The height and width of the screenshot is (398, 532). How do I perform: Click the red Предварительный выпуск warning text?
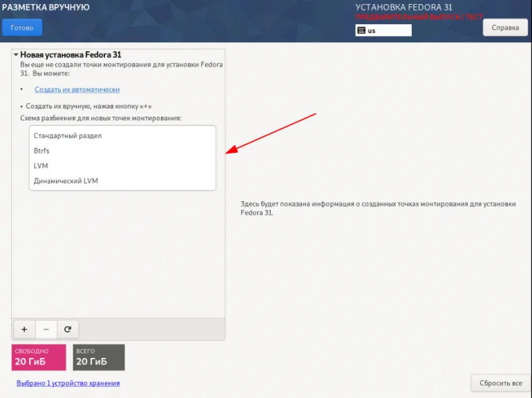[419, 17]
